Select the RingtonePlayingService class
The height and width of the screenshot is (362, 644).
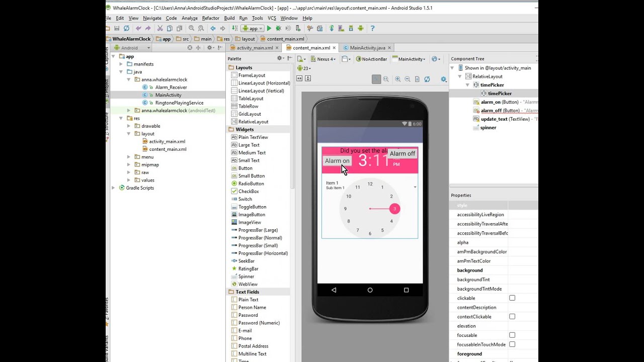point(179,103)
